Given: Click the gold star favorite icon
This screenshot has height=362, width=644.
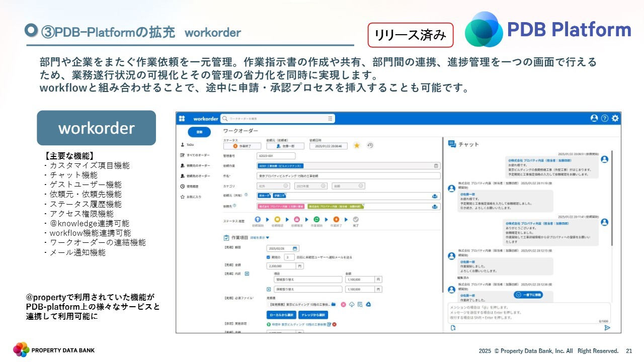Looking at the screenshot, I should (357, 146).
